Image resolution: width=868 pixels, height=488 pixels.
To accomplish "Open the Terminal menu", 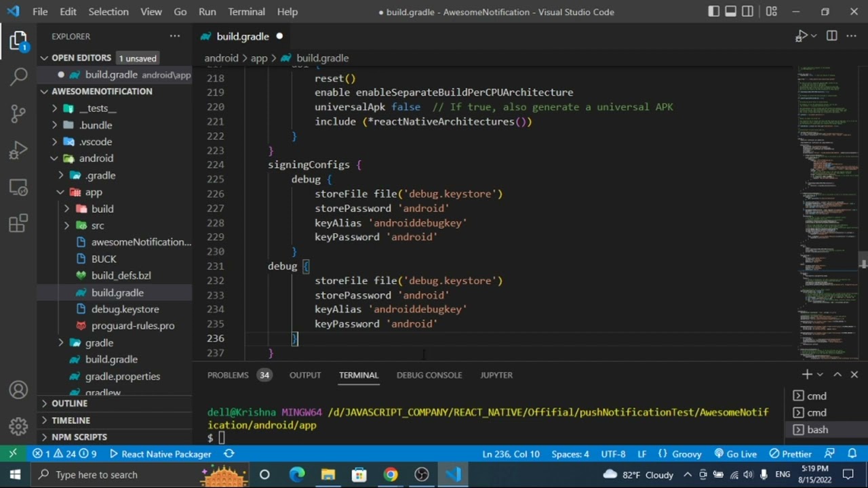I will pyautogui.click(x=247, y=12).
